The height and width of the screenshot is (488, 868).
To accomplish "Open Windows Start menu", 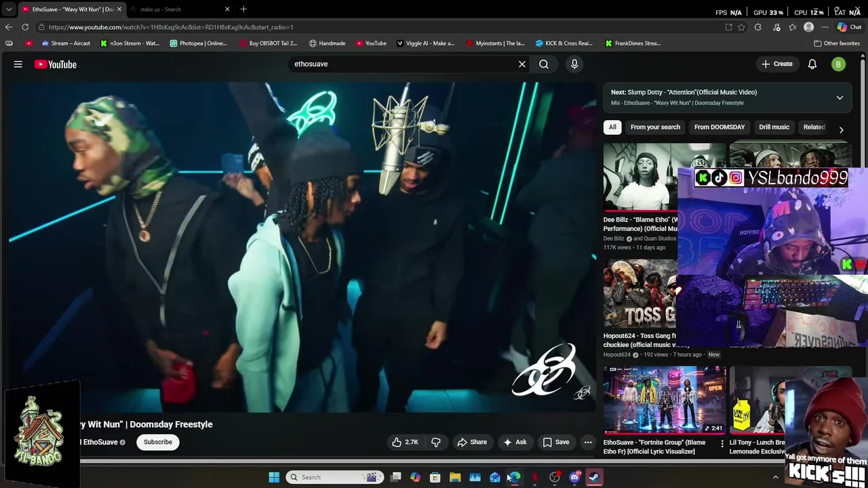I will tap(274, 477).
